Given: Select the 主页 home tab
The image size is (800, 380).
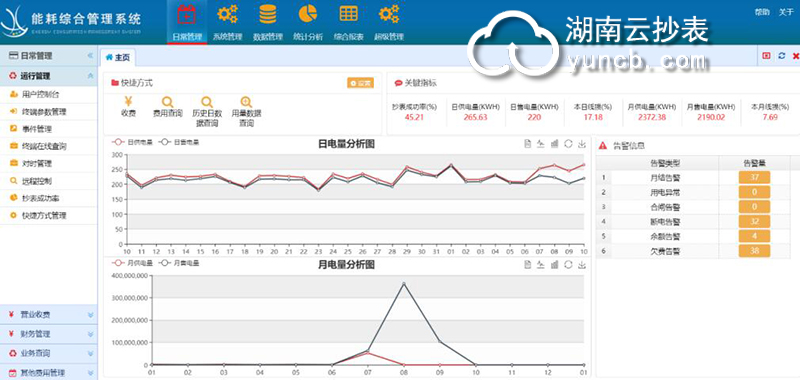Looking at the screenshot, I should click(x=118, y=58).
